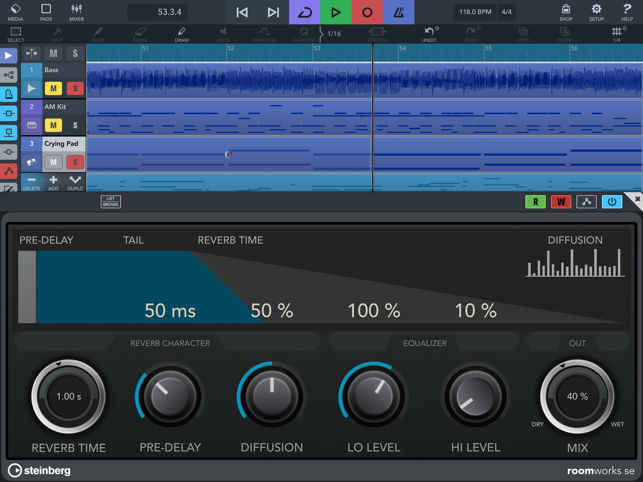
Task: Start playback with the Play button
Action: click(x=336, y=13)
